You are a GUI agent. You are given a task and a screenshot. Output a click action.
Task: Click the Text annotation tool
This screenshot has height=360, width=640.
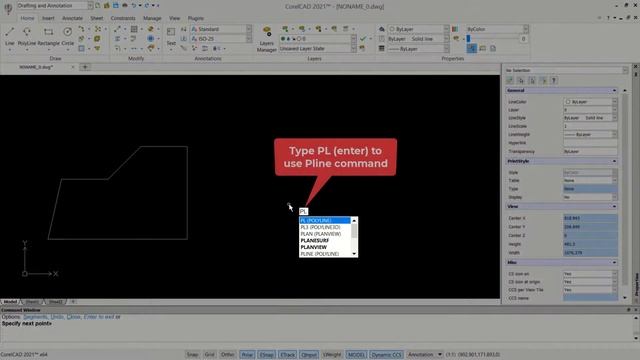click(x=171, y=36)
